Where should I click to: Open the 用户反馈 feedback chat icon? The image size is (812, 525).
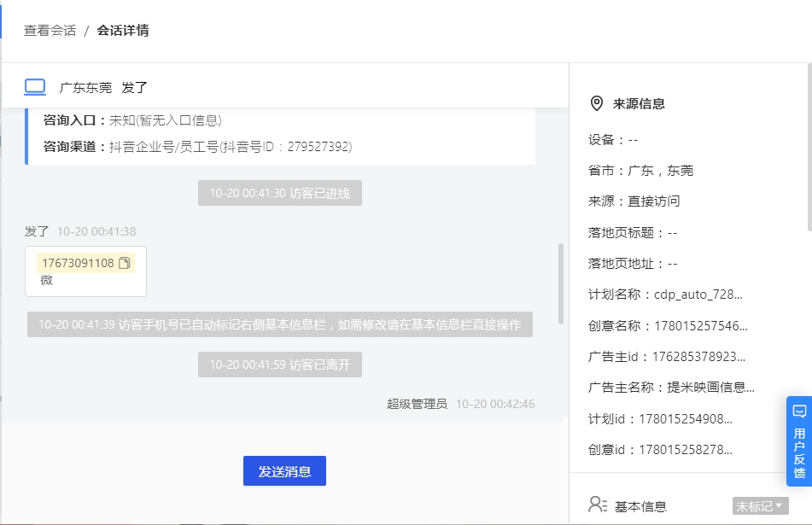[x=799, y=412]
